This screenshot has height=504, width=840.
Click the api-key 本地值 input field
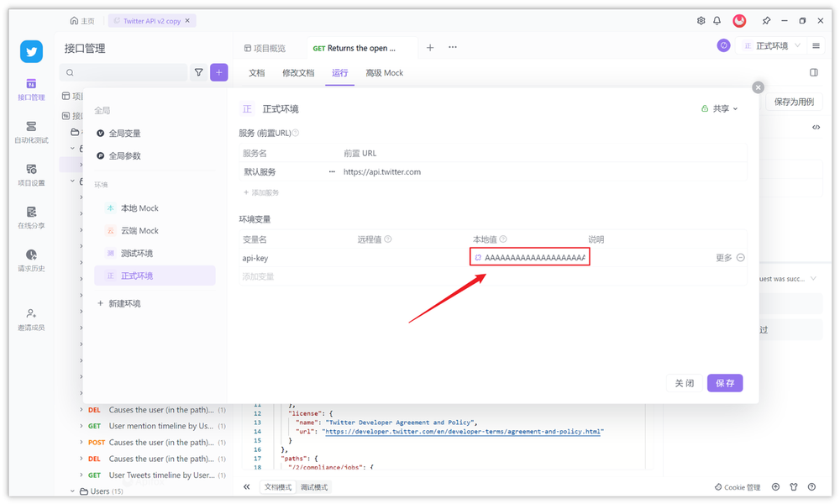529,256
